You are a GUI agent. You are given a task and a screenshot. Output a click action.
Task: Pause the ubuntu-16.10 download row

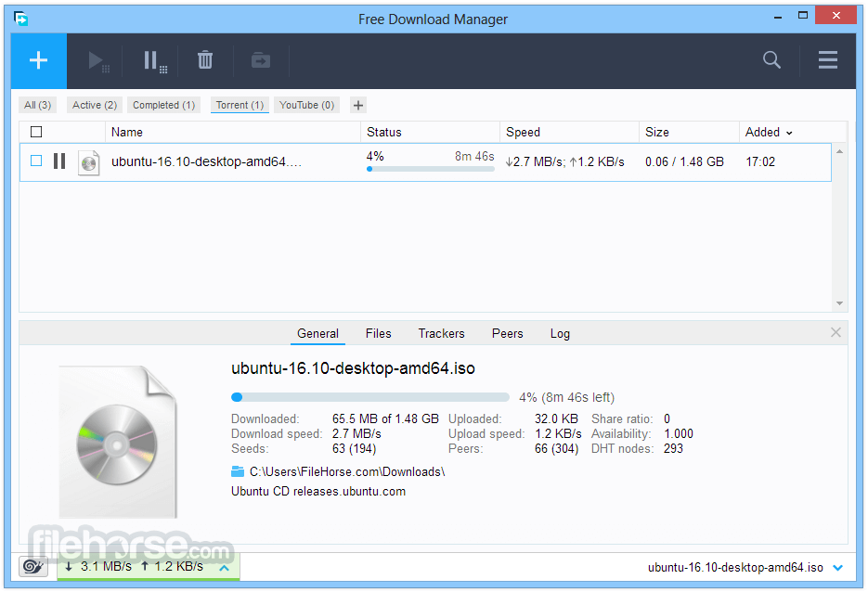59,161
